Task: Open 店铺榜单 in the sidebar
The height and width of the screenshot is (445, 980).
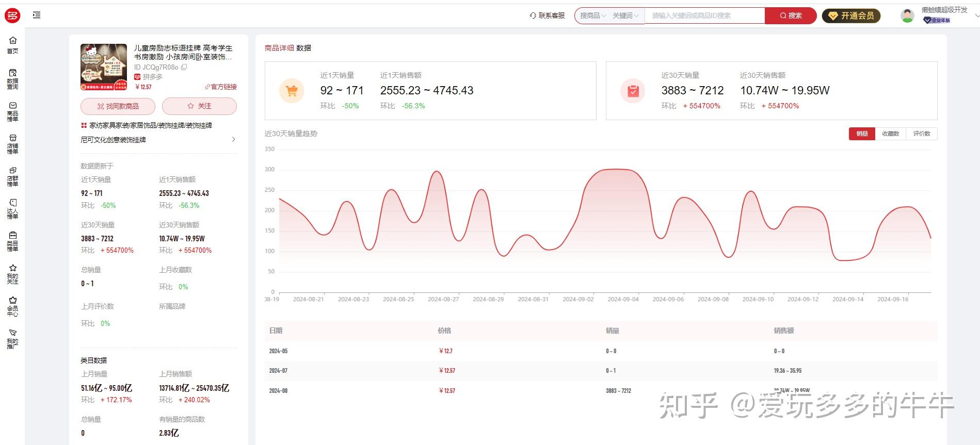Action: coord(12,144)
